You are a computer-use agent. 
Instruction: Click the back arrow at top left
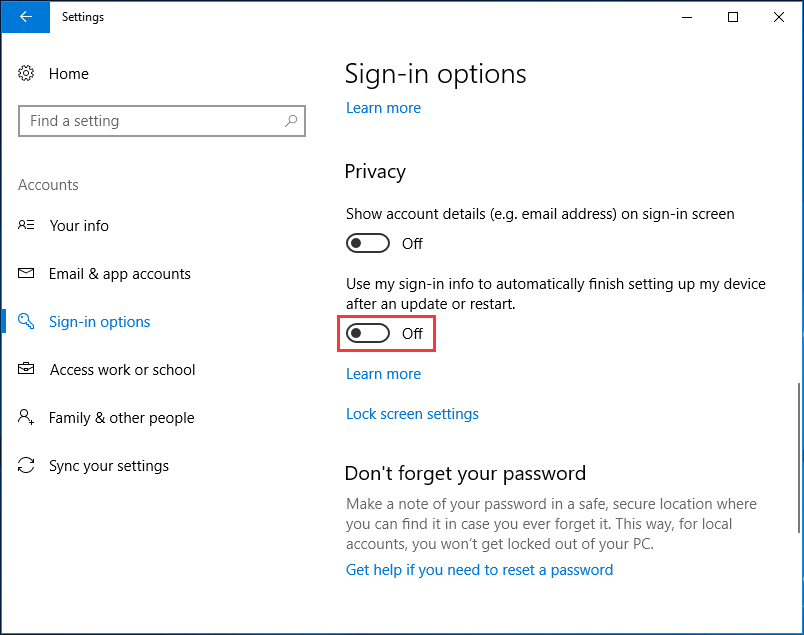coord(25,17)
